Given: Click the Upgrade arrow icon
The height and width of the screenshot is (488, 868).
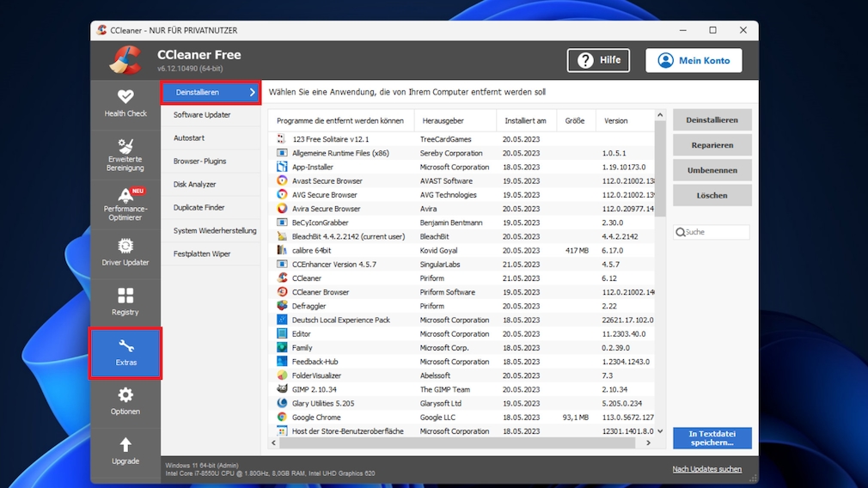Looking at the screenshot, I should point(125,445).
